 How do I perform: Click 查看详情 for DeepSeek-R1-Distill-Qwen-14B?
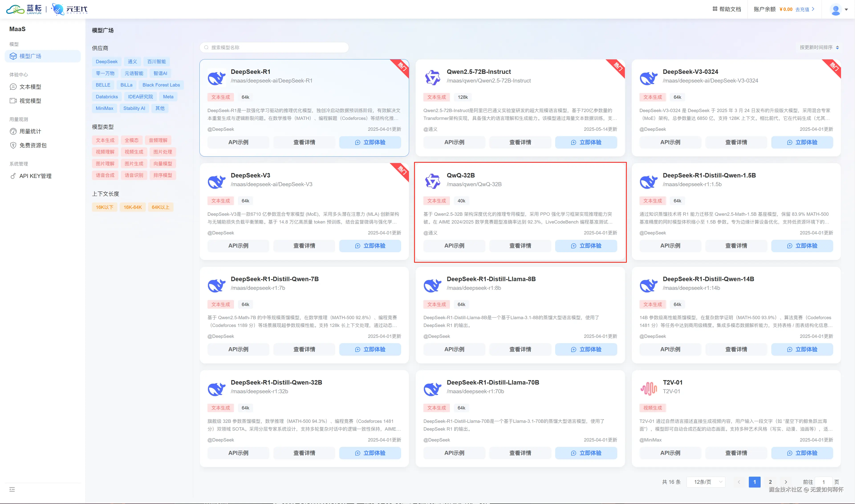[x=736, y=349]
